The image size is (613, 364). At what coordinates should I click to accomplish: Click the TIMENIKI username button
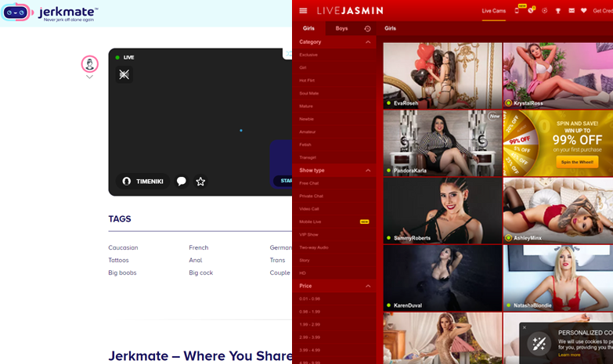coord(142,182)
